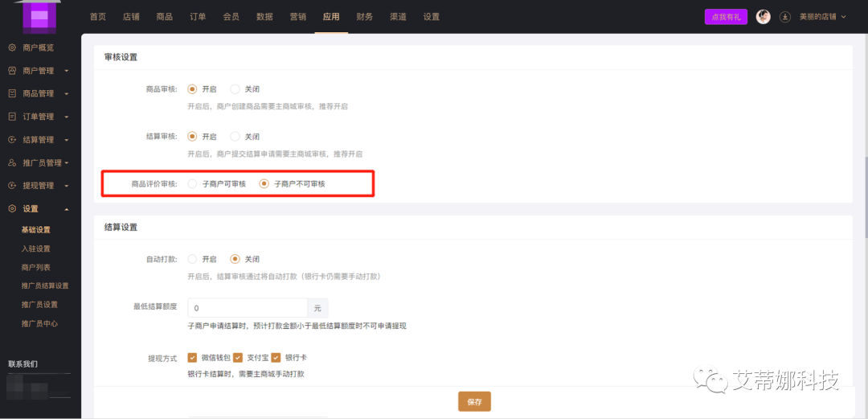Viewport: 868px width, 419px height.
Task: Choose 子商户不可审核 option
Action: click(264, 184)
